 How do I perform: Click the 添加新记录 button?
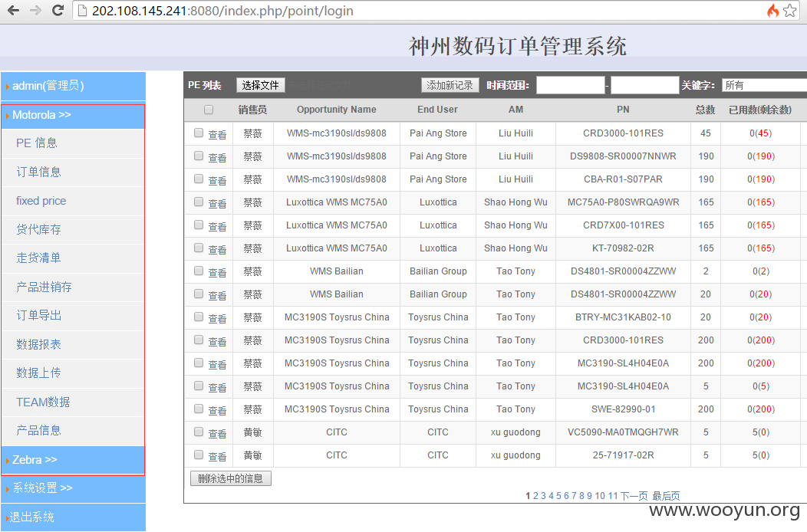click(x=450, y=85)
